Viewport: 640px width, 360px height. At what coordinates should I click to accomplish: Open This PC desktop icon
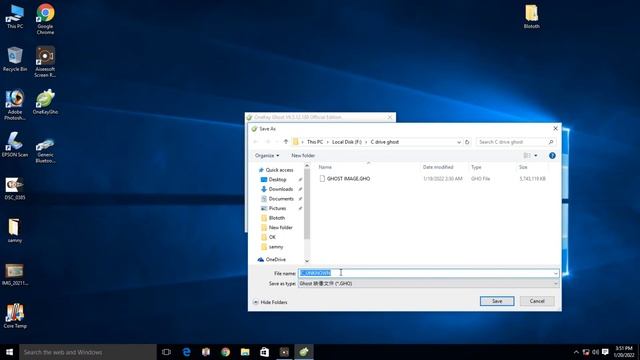15,17
